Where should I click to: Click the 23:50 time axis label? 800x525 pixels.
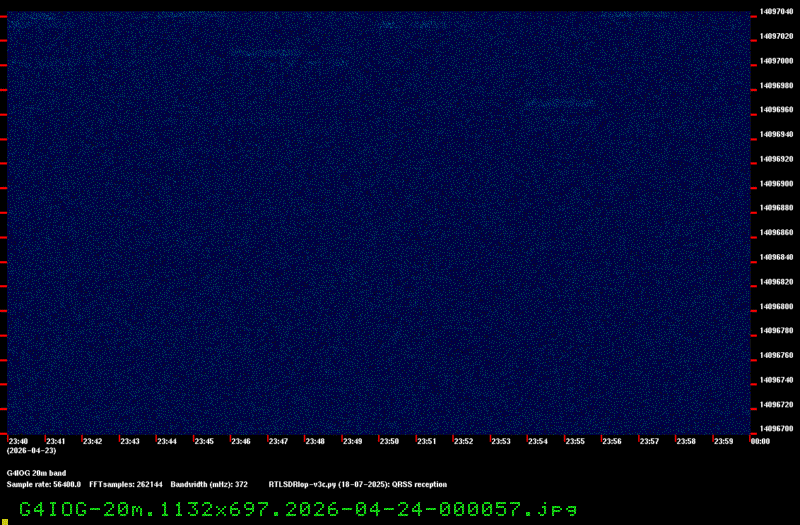click(x=389, y=441)
